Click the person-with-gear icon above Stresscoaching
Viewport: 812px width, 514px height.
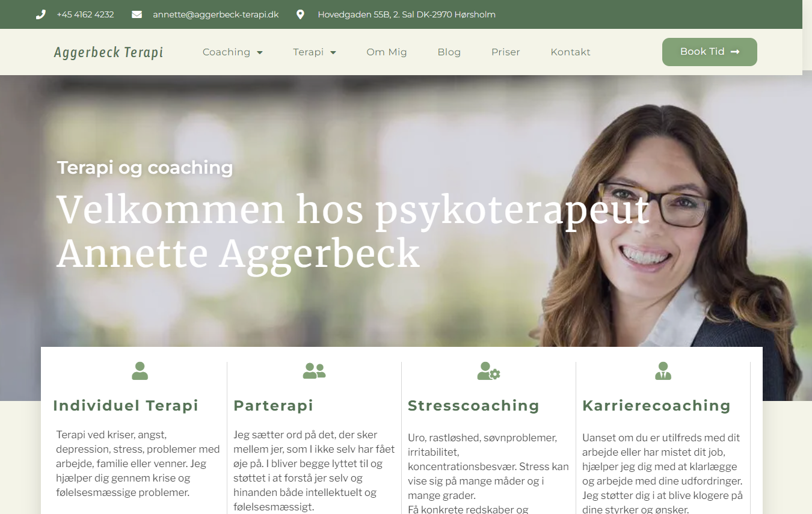pos(488,371)
